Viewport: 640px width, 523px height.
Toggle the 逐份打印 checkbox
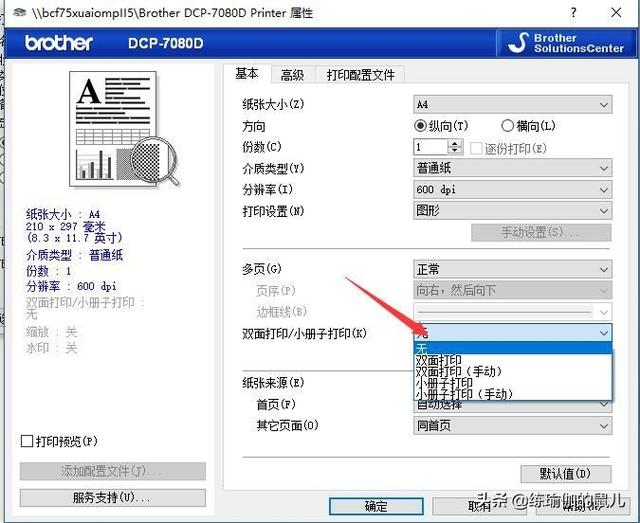tap(476, 148)
